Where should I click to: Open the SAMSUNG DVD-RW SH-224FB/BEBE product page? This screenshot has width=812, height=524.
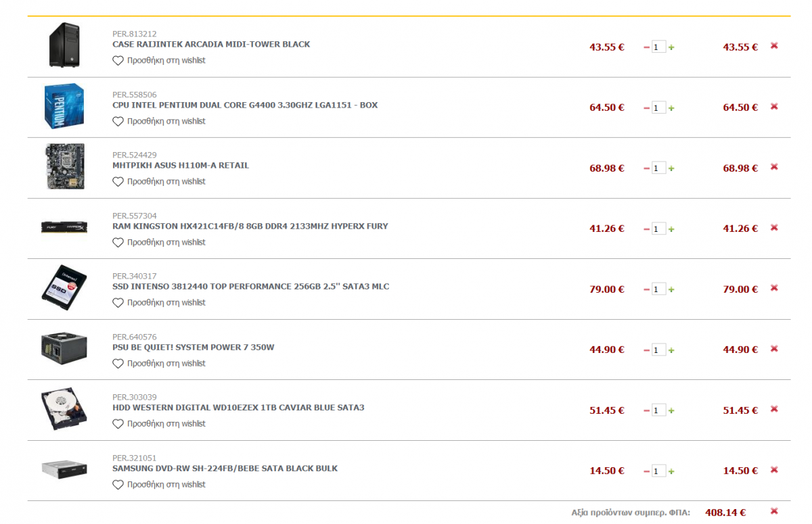[x=225, y=468]
